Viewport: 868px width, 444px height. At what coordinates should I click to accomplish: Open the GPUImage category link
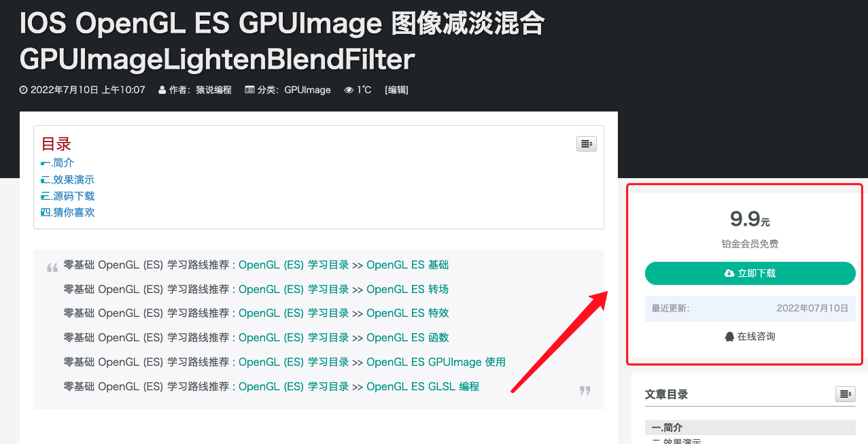307,89
